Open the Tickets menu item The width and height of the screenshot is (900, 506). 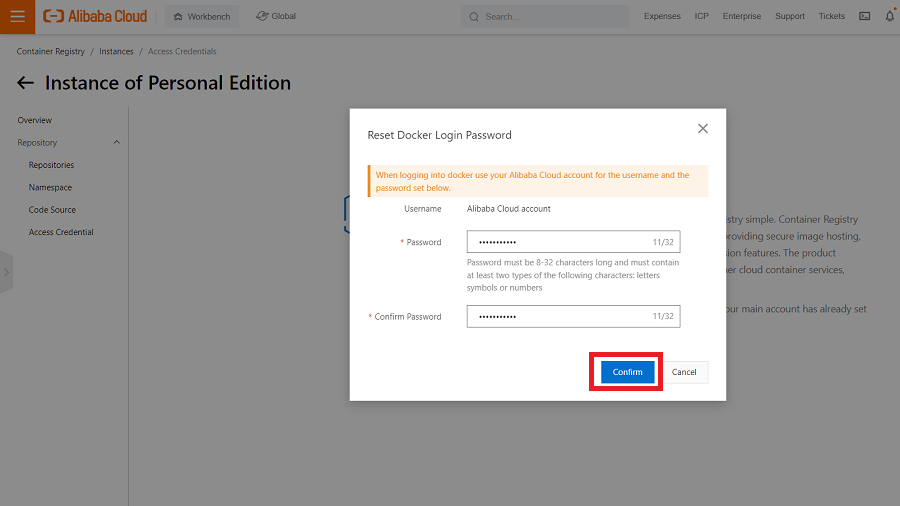pos(831,16)
